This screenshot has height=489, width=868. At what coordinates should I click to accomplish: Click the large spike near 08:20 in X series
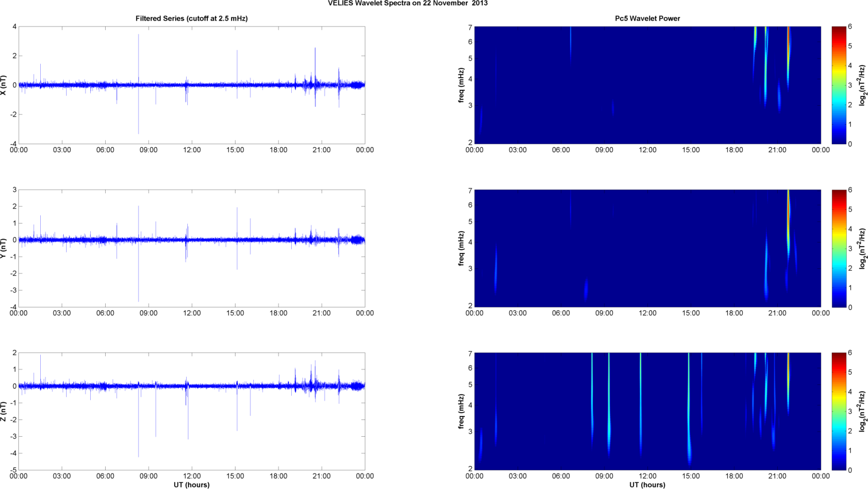click(x=138, y=84)
